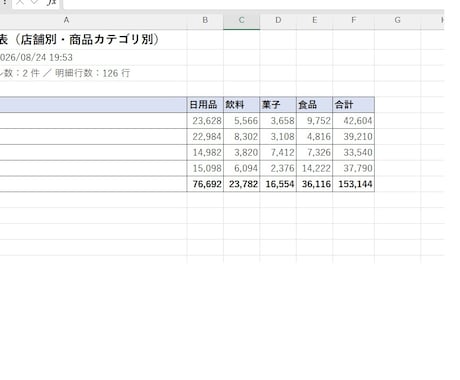The image size is (460, 380).
Task: Click the cell with value 3,820
Action: click(x=242, y=152)
